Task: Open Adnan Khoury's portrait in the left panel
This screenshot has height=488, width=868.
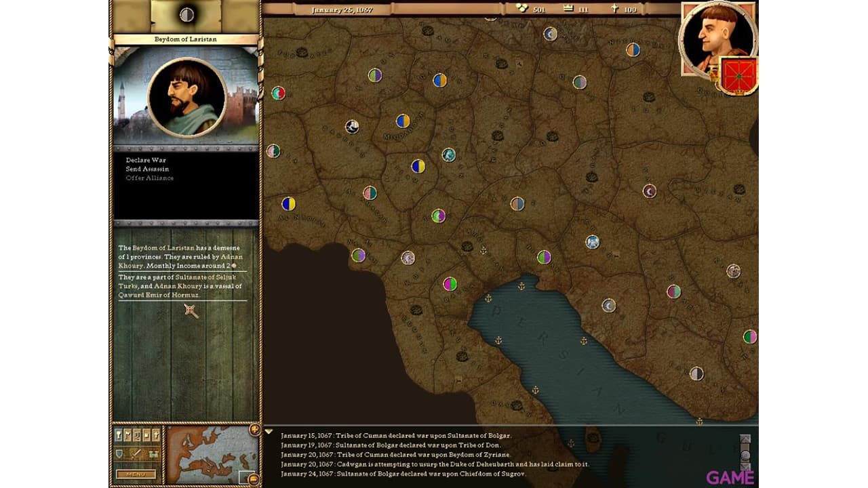Action: click(x=186, y=97)
